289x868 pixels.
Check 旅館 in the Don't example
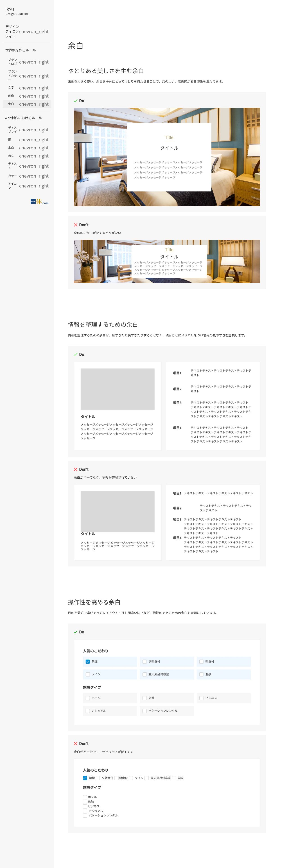pos(85,802)
